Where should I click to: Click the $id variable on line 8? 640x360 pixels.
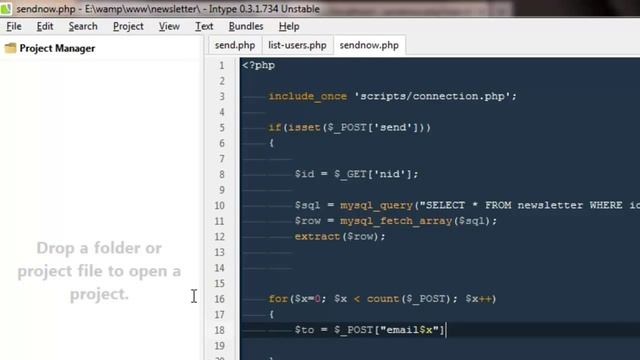tap(304, 174)
